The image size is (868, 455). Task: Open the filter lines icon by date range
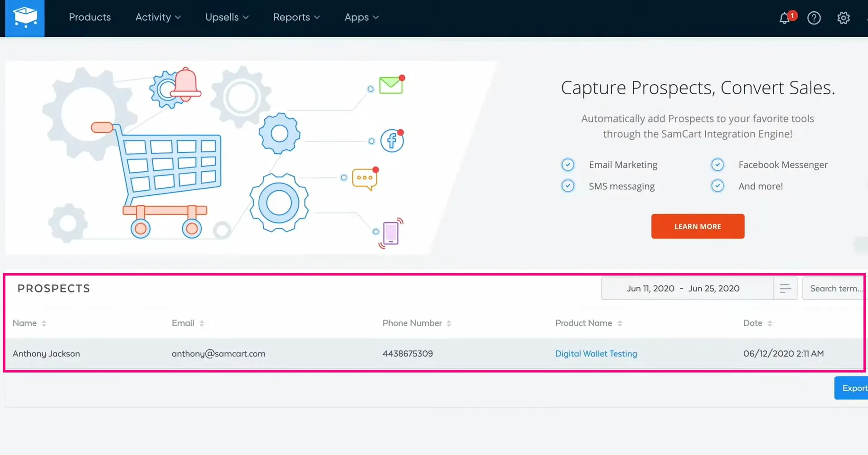pyautogui.click(x=786, y=288)
